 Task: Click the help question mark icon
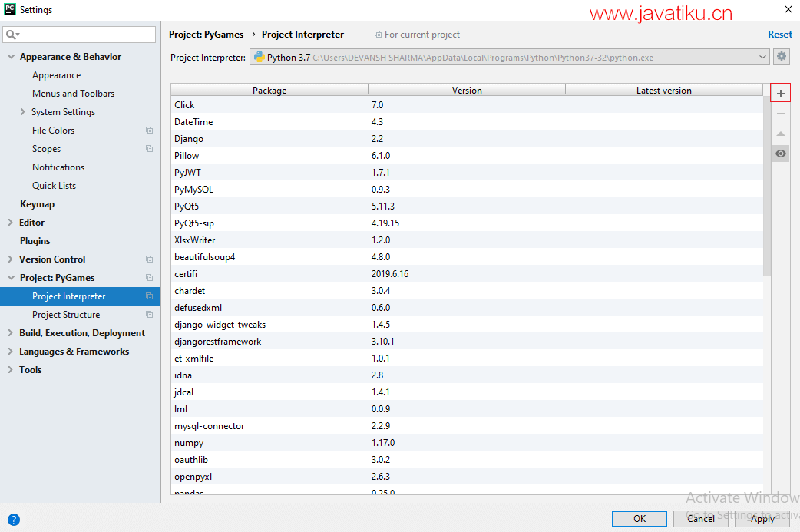point(14,519)
